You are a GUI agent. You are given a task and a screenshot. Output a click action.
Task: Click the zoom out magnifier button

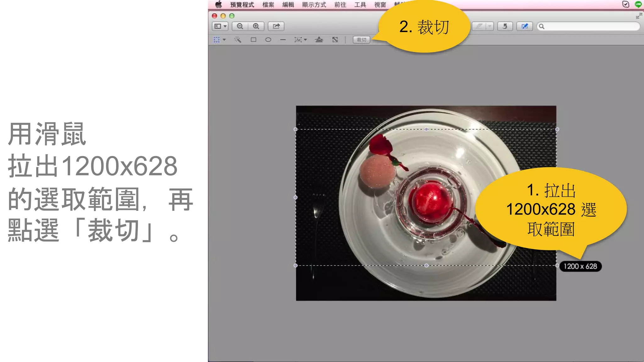(240, 26)
